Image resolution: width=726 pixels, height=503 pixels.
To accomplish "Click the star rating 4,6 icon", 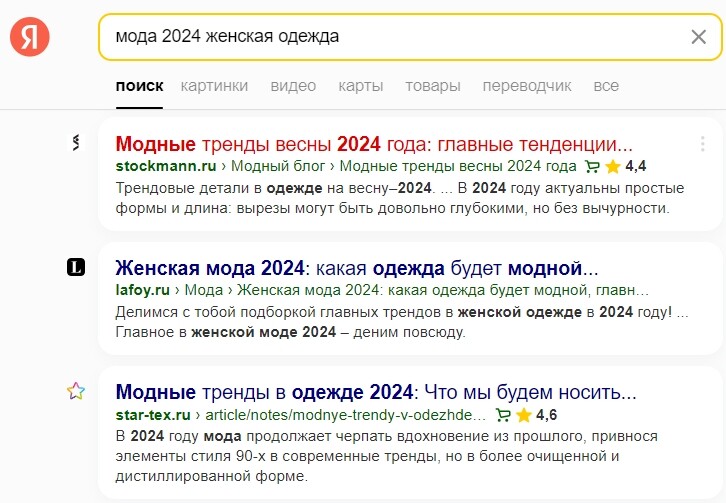I will [x=523, y=415].
